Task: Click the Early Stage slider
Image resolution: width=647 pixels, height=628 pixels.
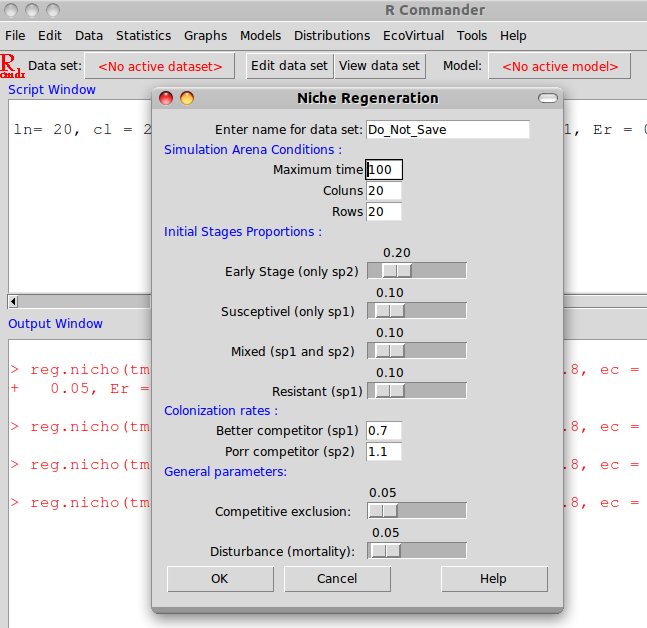Action: click(416, 271)
